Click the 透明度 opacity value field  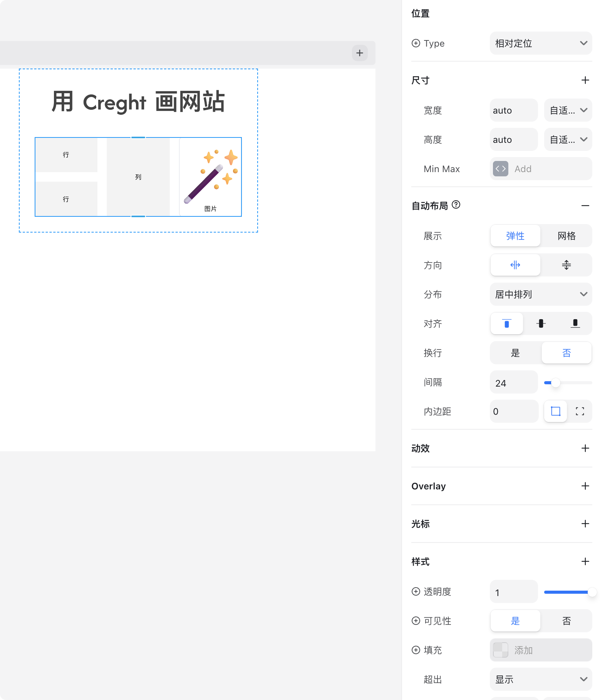click(514, 591)
